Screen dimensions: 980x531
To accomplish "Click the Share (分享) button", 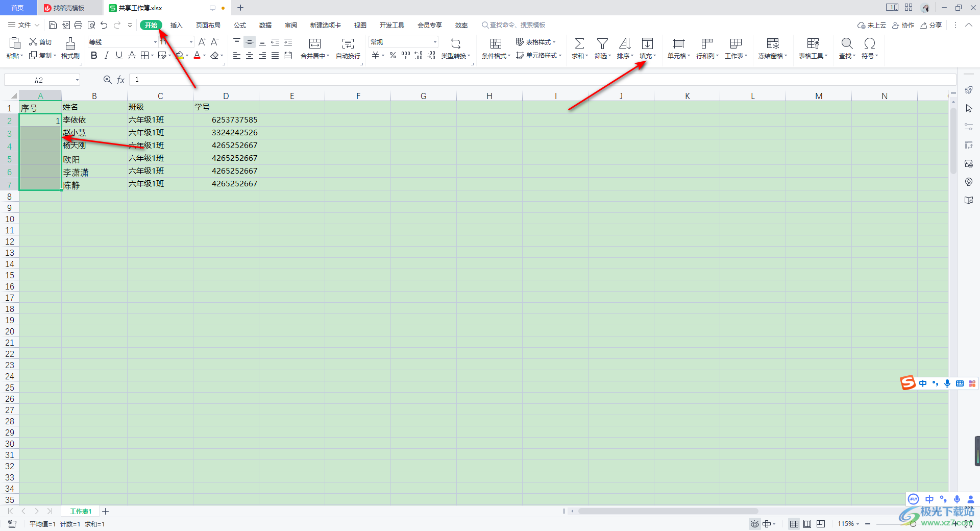I will point(931,25).
